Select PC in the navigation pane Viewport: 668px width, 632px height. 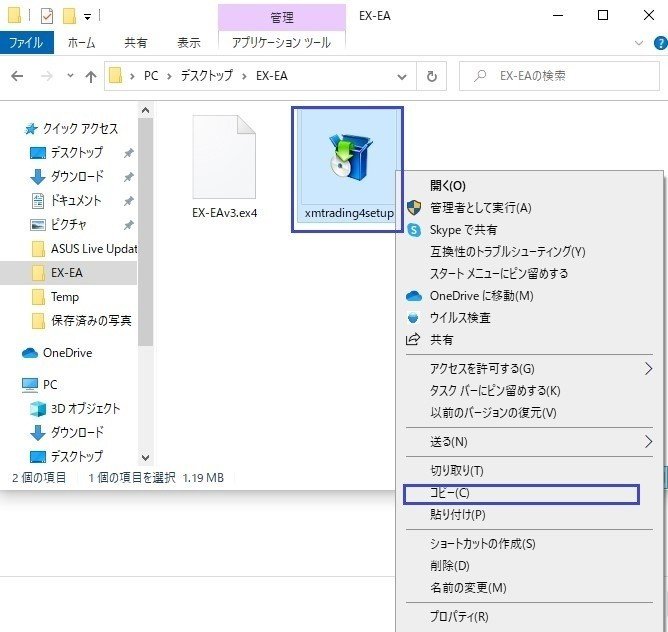[39, 385]
